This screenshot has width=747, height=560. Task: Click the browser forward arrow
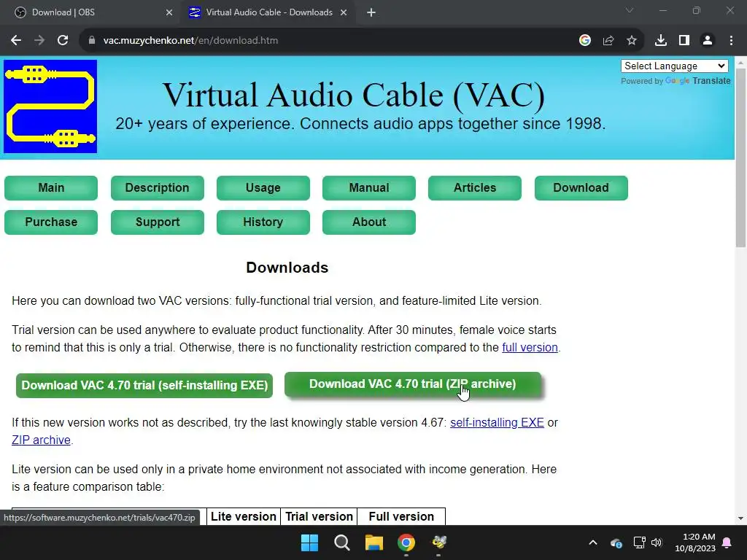tap(39, 41)
